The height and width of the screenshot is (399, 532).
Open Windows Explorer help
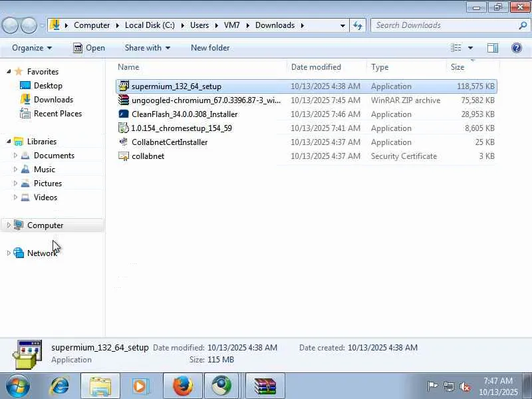(x=517, y=48)
